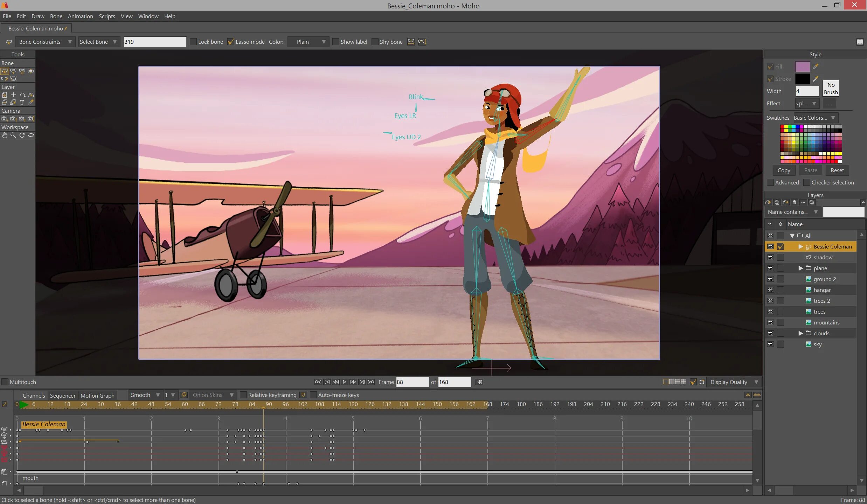Hide the hangar layer visibility eye
Screen dimensions: 867x504
pos(770,290)
